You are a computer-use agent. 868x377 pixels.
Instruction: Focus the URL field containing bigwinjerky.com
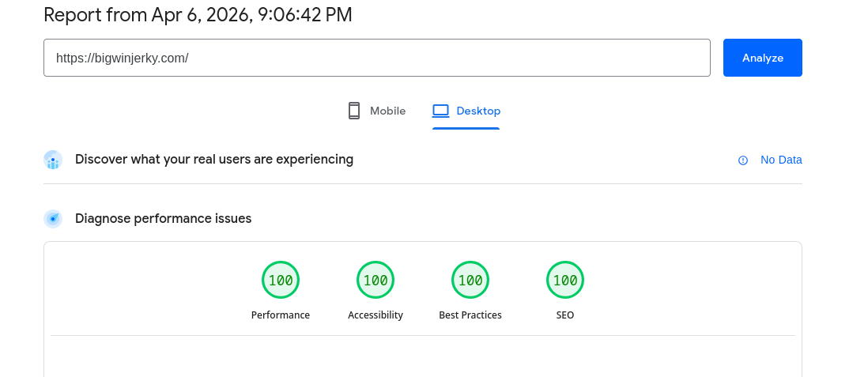point(377,58)
